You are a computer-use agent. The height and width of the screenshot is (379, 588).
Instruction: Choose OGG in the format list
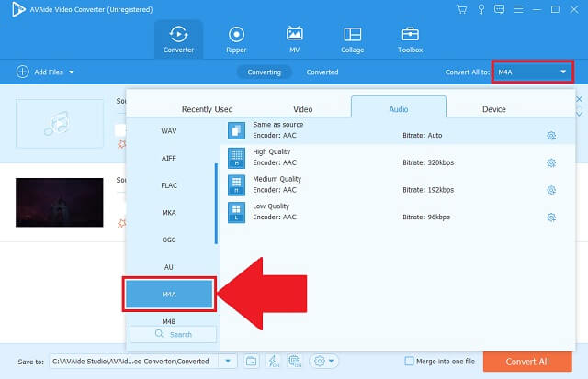pos(169,240)
